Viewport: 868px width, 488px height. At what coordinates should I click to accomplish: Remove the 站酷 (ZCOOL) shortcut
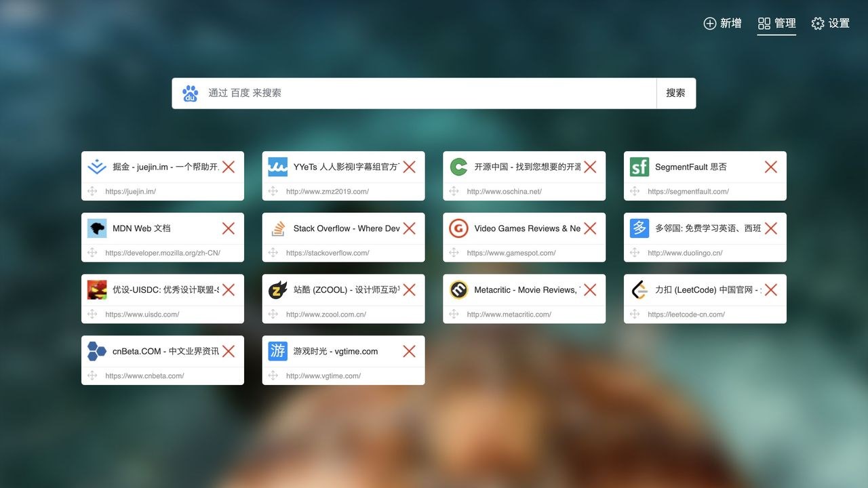410,290
